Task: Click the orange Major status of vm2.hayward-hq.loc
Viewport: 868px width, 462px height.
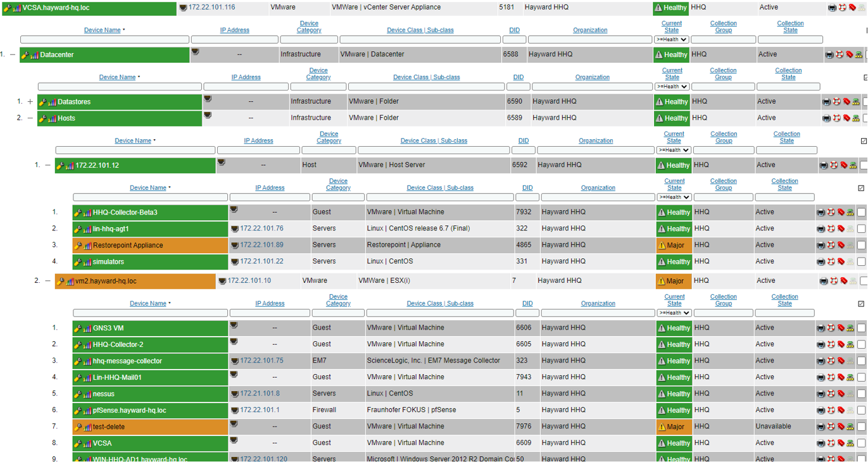Action: tap(674, 281)
